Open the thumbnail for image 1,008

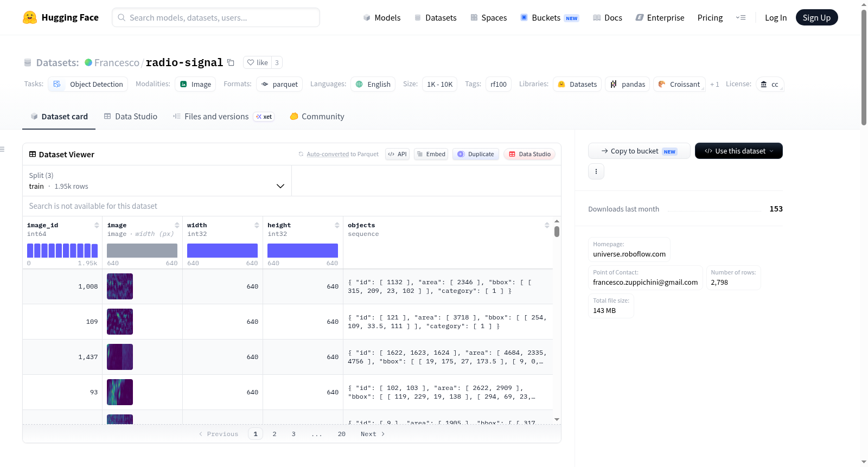click(120, 286)
